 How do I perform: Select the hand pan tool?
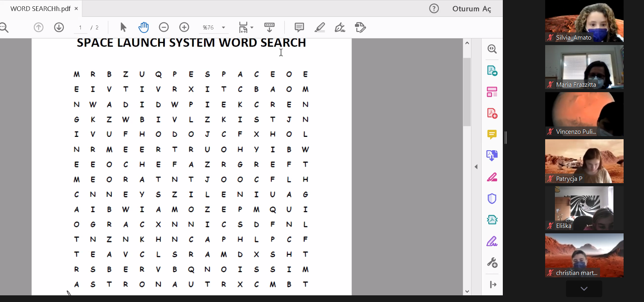pos(144,27)
